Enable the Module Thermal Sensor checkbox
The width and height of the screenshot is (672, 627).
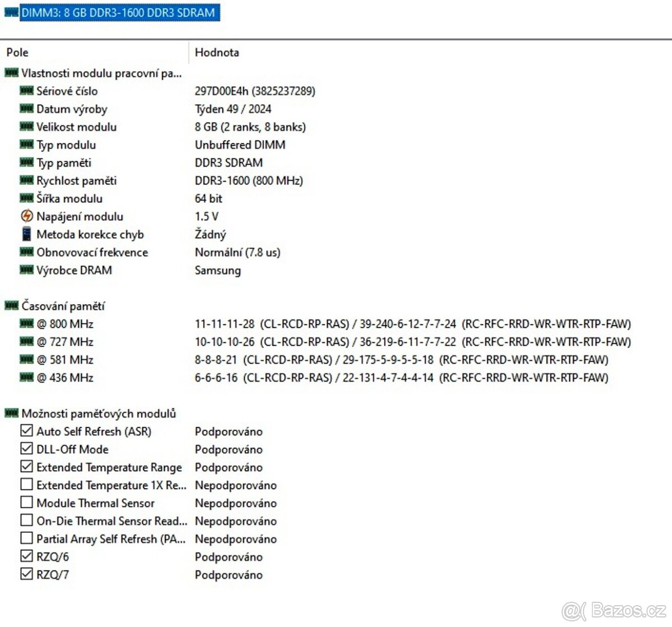coord(26,503)
